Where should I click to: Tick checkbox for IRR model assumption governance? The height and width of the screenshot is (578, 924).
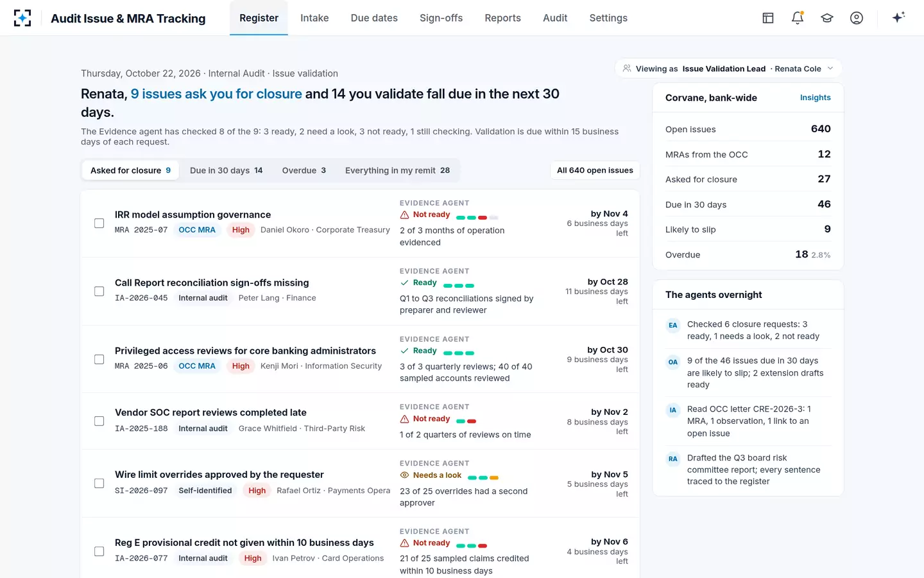[99, 223]
